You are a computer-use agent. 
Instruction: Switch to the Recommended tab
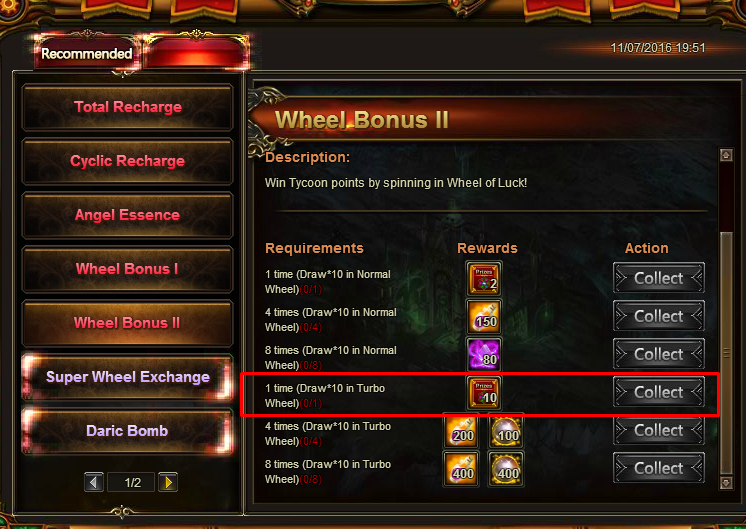click(x=87, y=53)
